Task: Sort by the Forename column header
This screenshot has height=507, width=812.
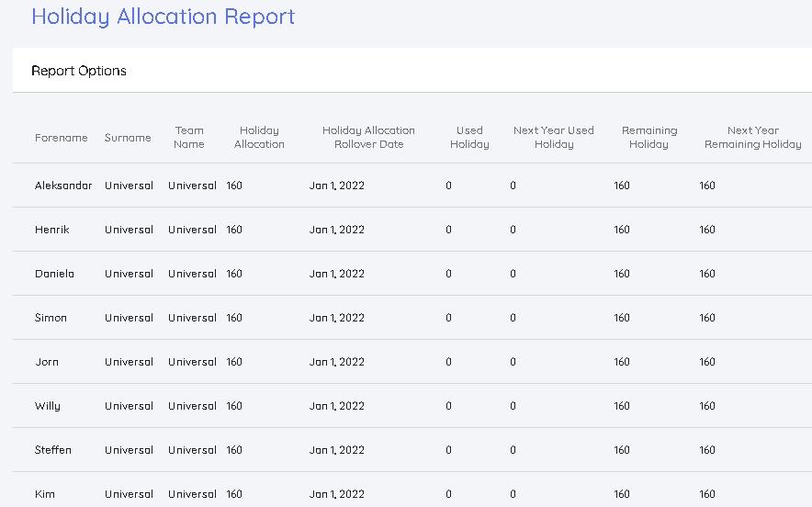Action: [62, 138]
